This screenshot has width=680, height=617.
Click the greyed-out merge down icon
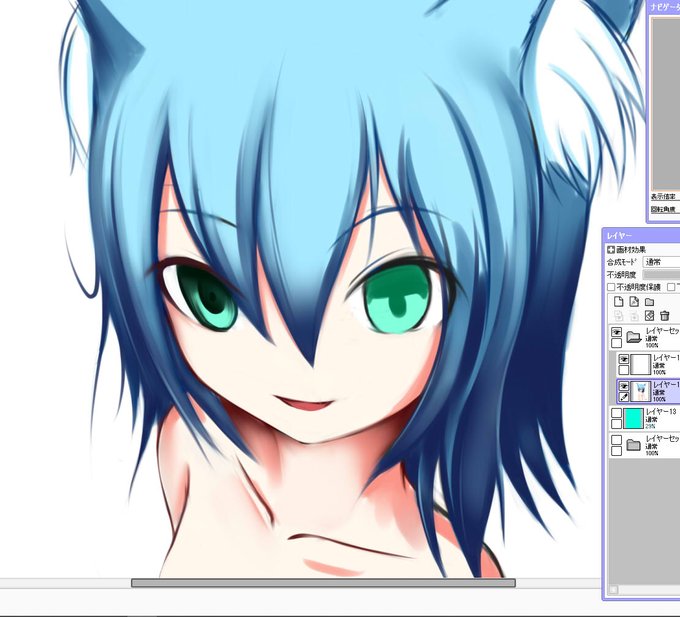tap(634, 315)
